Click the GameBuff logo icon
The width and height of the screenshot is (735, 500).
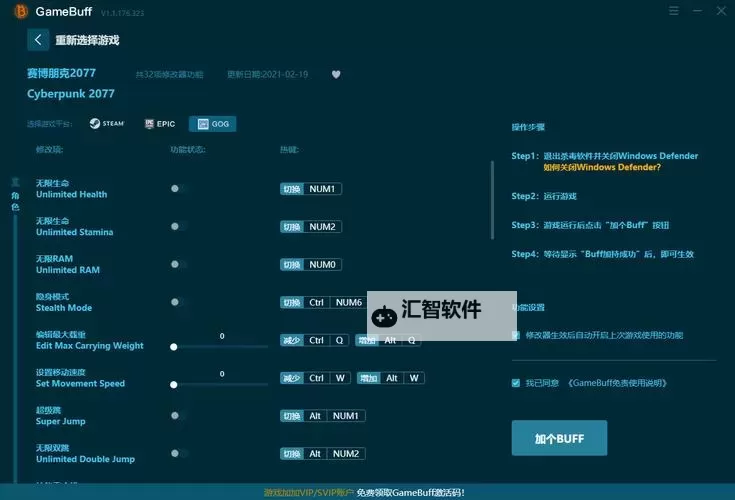[21, 11]
